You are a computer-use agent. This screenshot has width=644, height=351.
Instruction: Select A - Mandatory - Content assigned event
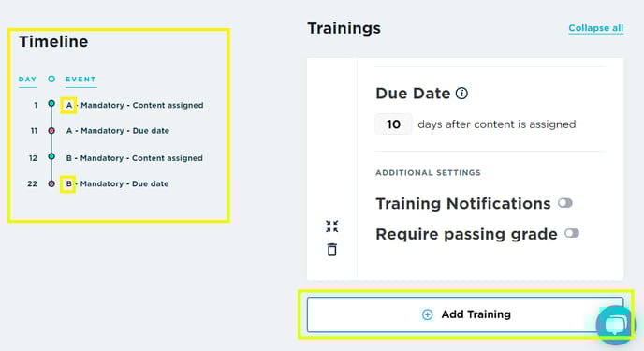135,105
